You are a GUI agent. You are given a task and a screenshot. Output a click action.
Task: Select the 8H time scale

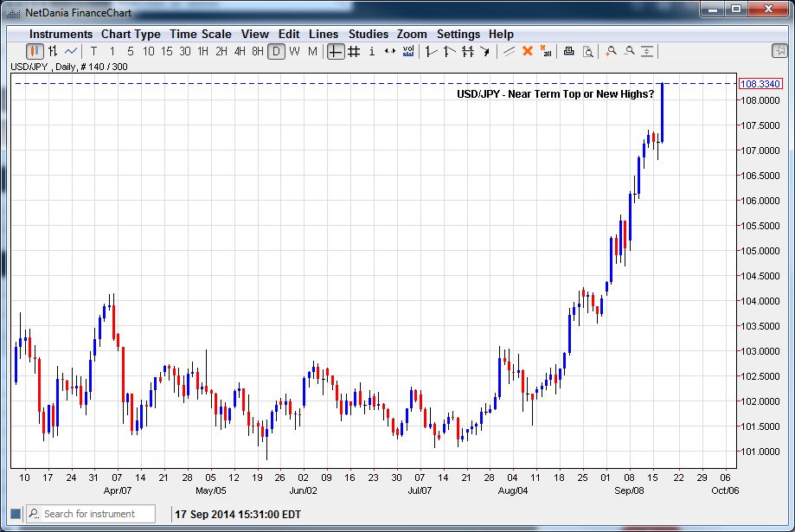coord(258,51)
